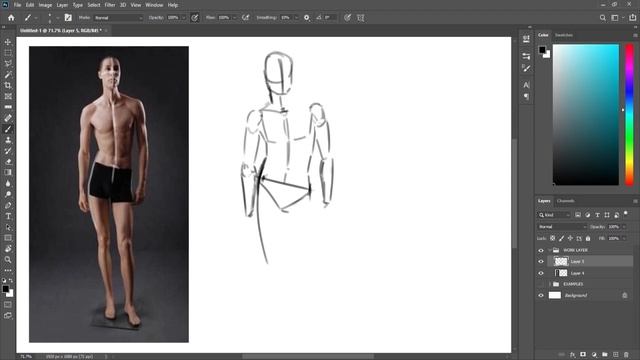Switch to the Swatches tab
The height and width of the screenshot is (360, 640).
pos(564,35)
